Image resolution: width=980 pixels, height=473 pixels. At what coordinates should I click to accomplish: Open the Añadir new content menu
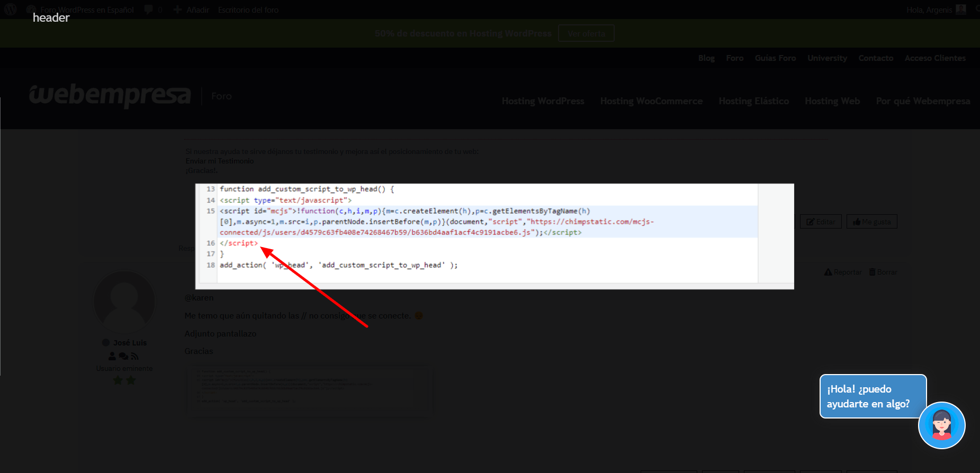tap(192, 10)
